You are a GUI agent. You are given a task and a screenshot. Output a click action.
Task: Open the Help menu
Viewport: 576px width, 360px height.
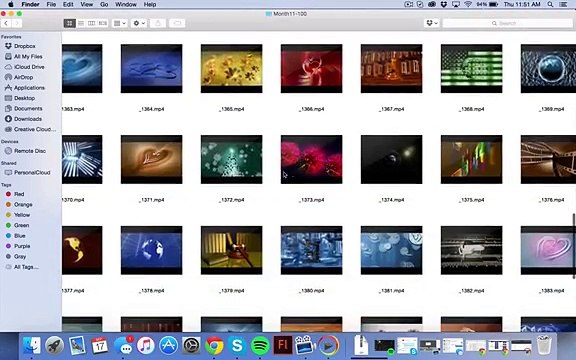[x=150, y=4]
